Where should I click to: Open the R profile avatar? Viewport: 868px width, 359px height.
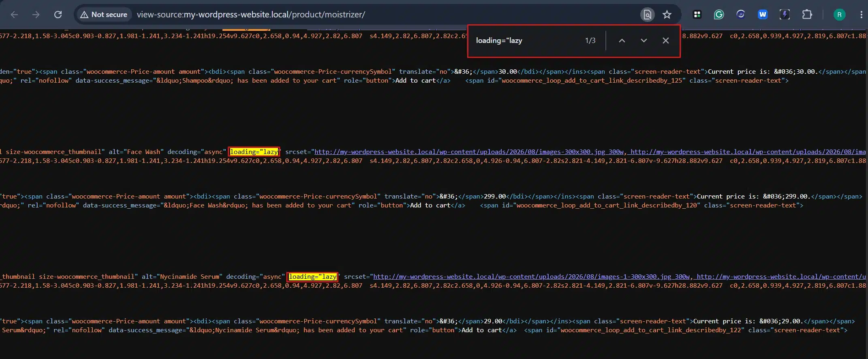[x=839, y=15]
